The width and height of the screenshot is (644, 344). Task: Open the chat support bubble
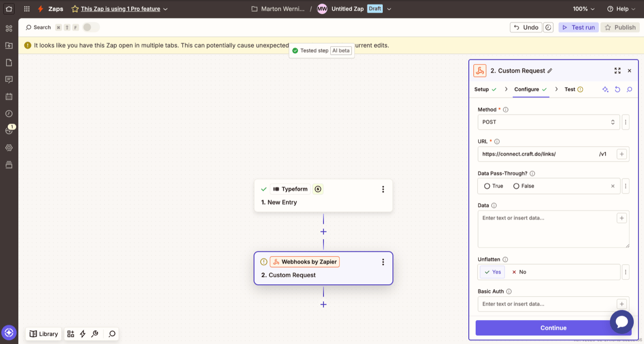(621, 322)
